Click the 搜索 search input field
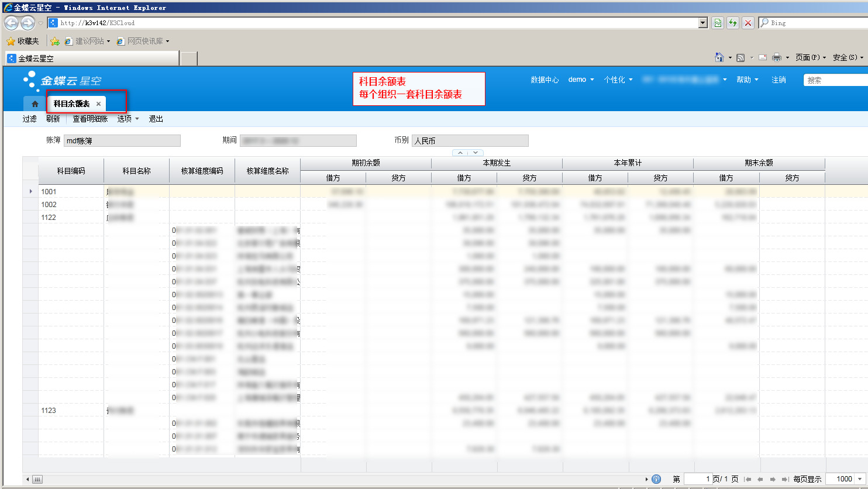Image resolution: width=868 pixels, height=489 pixels. point(836,80)
